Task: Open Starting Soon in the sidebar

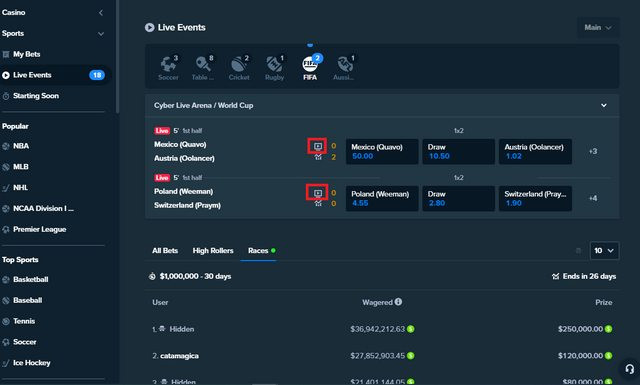Action: (36, 96)
